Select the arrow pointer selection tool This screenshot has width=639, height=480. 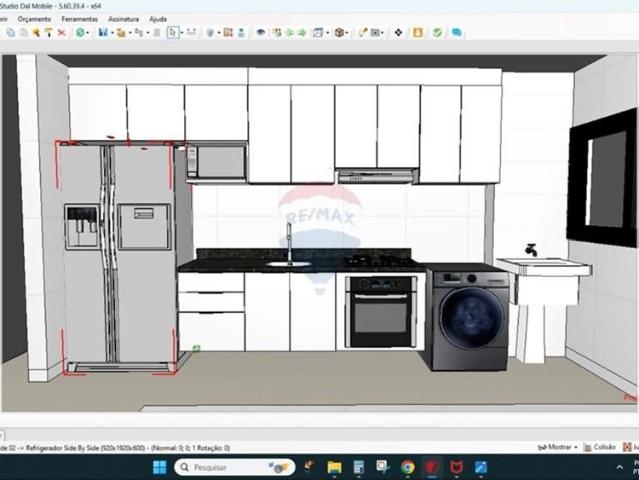point(173,33)
